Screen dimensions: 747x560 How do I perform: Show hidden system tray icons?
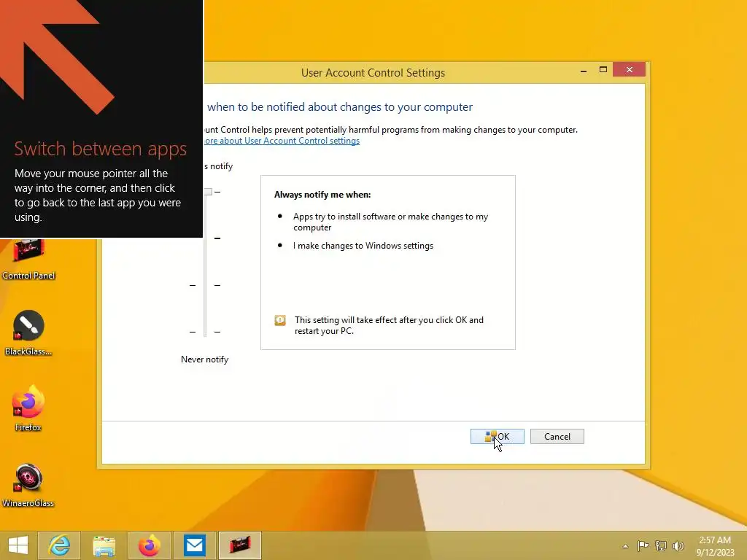(x=625, y=546)
